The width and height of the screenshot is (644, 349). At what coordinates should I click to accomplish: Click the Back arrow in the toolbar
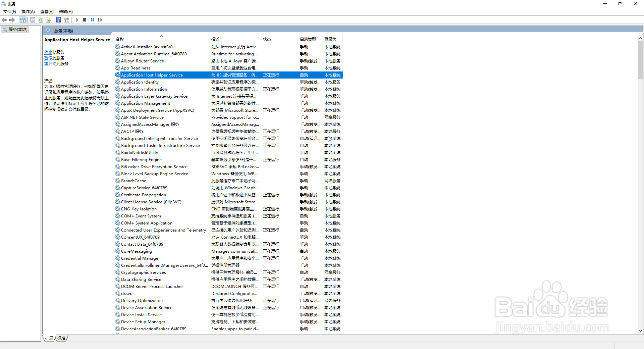tap(4, 20)
